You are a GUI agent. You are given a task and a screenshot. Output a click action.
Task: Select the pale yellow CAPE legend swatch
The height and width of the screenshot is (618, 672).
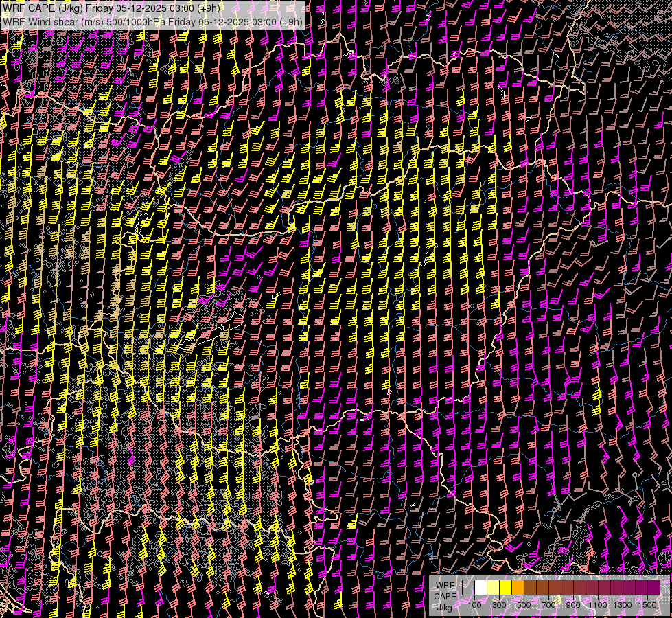click(493, 588)
